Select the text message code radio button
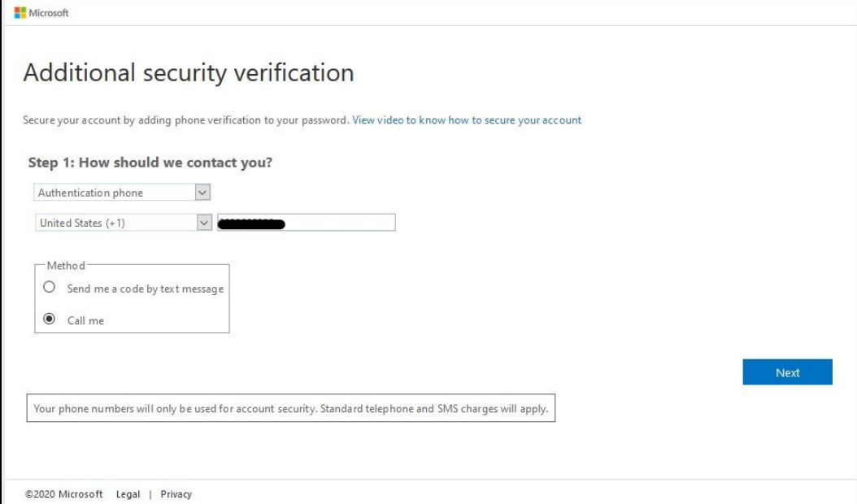 coord(49,287)
